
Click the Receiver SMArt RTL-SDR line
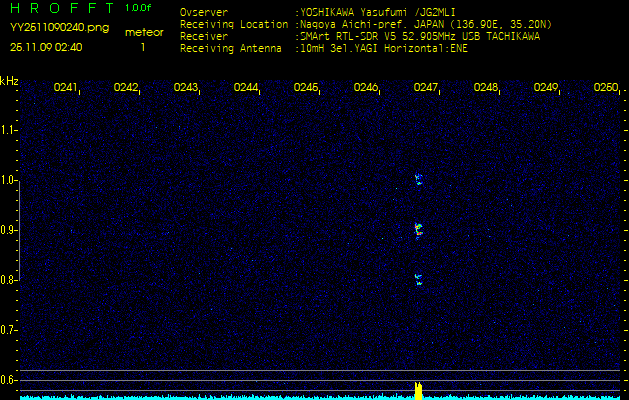pyautogui.click(x=418, y=37)
